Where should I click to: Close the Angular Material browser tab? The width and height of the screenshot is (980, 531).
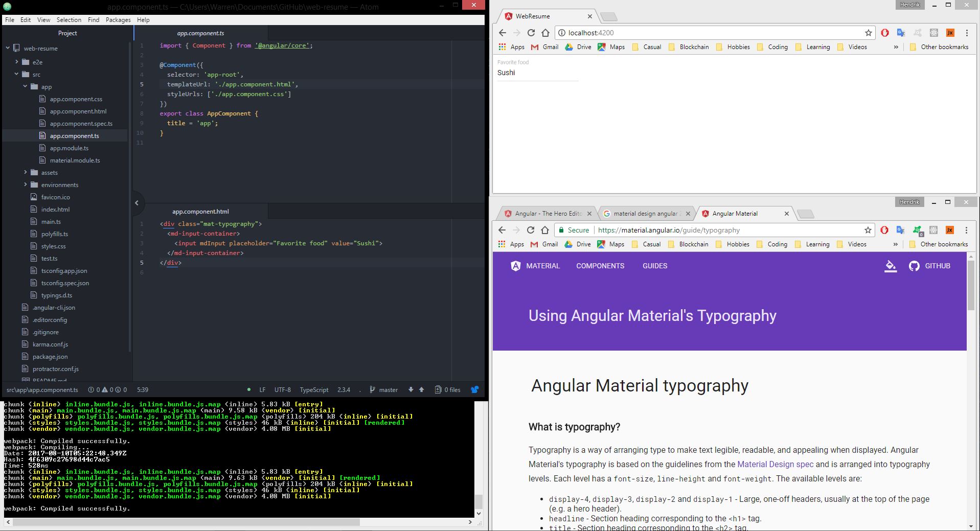click(x=787, y=214)
